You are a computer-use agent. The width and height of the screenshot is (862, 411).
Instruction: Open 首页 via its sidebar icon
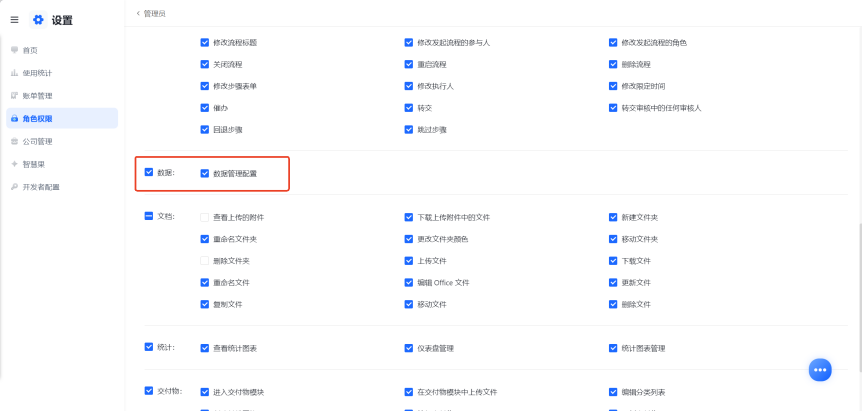pos(14,50)
